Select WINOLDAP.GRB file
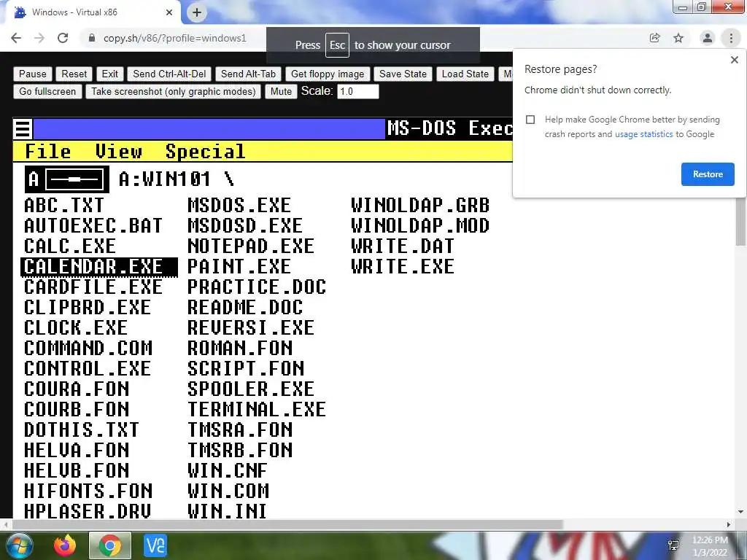Image resolution: width=747 pixels, height=560 pixels. pos(420,206)
